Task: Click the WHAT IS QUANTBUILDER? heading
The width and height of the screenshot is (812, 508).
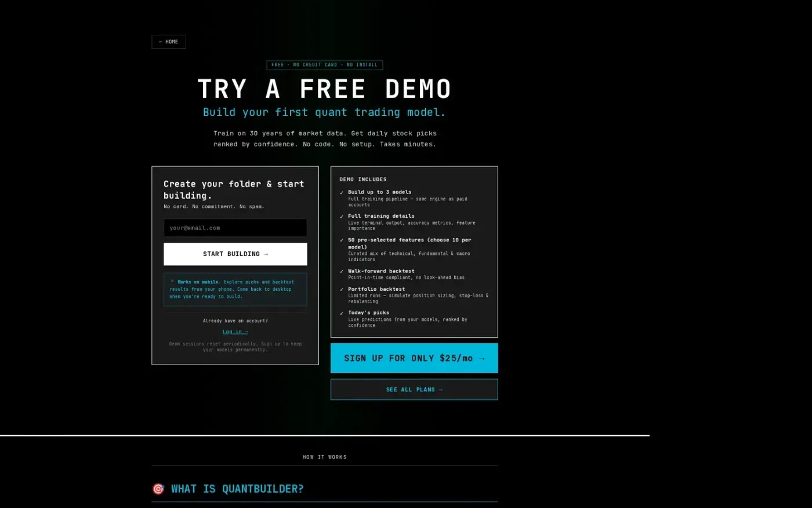Action: 237,489
